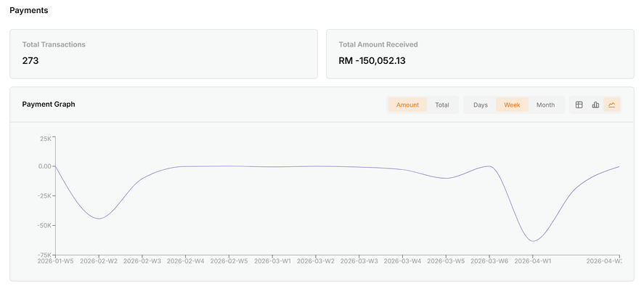
Task: Show payments by Month
Action: click(545, 105)
